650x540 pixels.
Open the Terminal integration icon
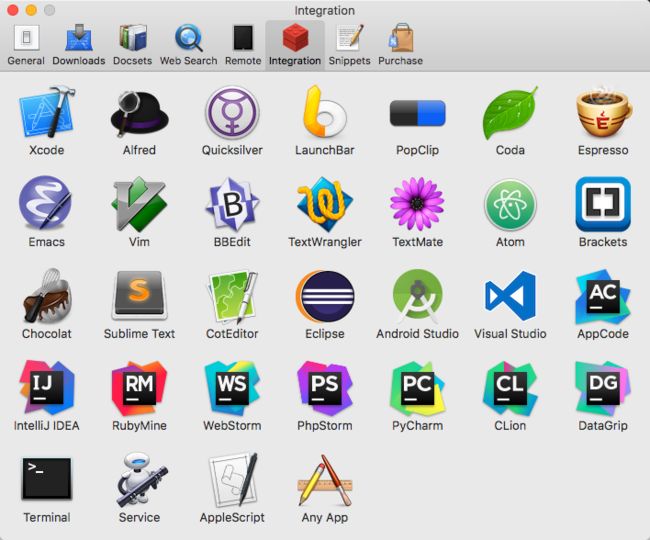point(46,478)
